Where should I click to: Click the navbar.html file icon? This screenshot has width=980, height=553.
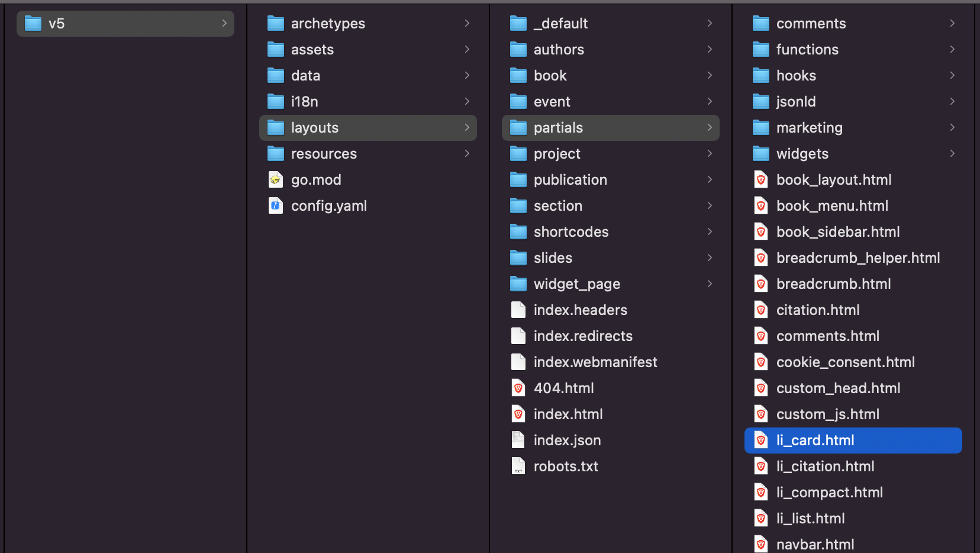pyautogui.click(x=761, y=544)
